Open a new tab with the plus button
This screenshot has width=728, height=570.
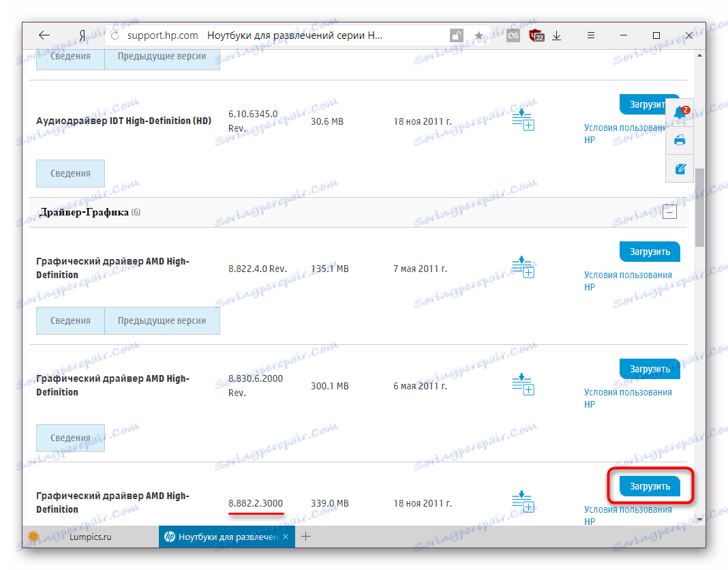pyautogui.click(x=305, y=537)
